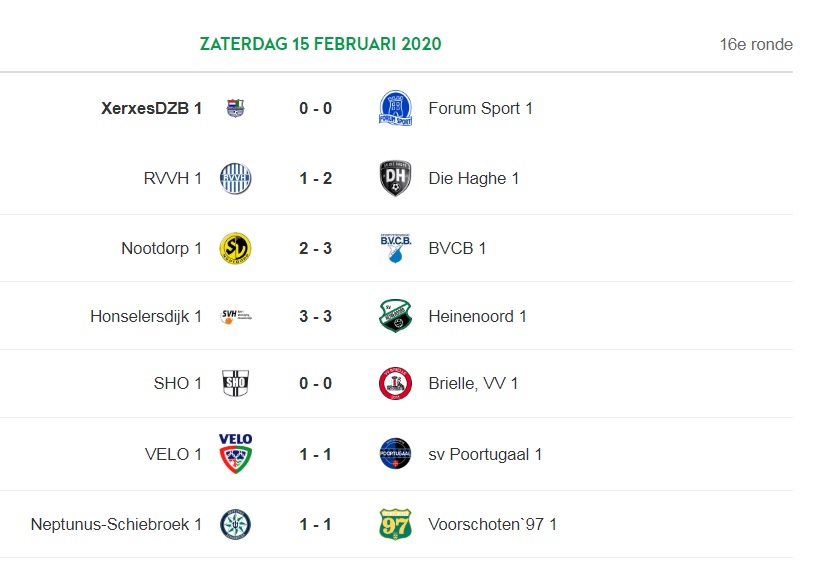
Task: Click the BVCB club logo
Action: pos(395,248)
